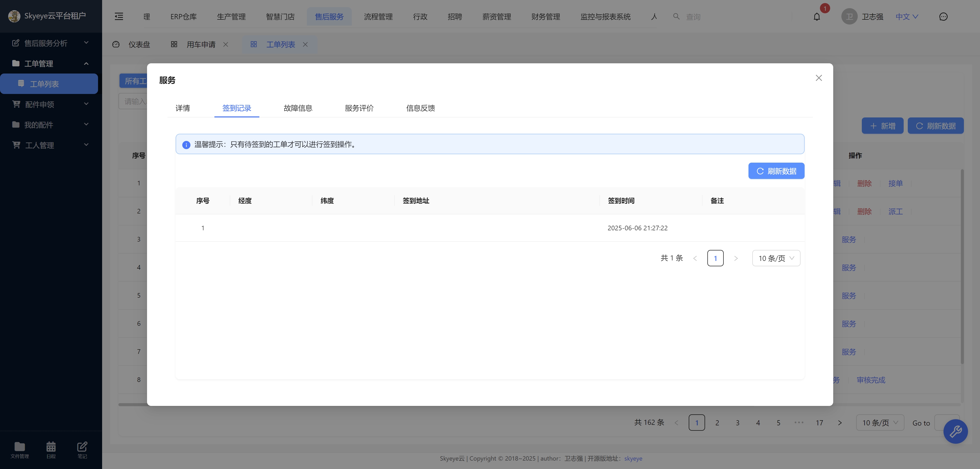Go to page 2 of work order list

pos(717,423)
